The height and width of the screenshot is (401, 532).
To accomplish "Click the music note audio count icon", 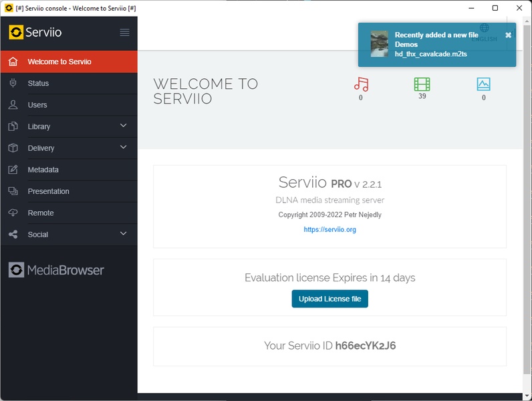I will pyautogui.click(x=361, y=84).
